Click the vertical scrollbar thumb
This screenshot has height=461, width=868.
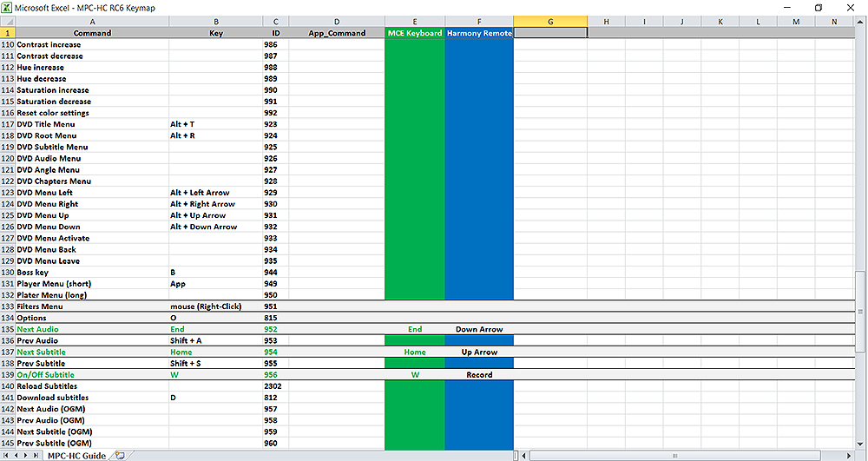[x=859, y=312]
